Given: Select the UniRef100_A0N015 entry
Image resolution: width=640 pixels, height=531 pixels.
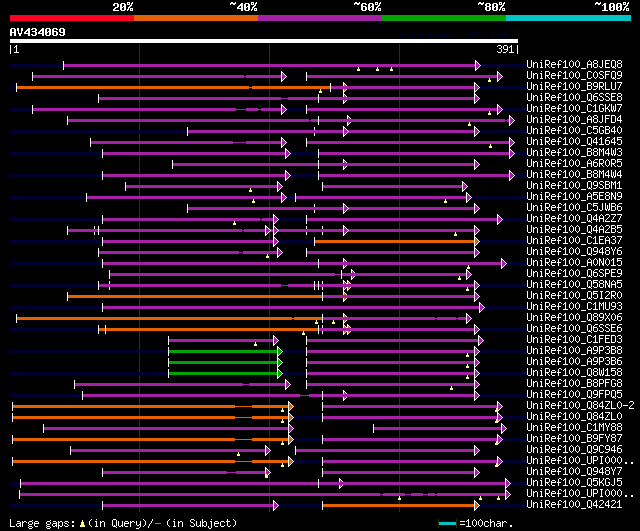Looking at the screenshot, I should (574, 262).
